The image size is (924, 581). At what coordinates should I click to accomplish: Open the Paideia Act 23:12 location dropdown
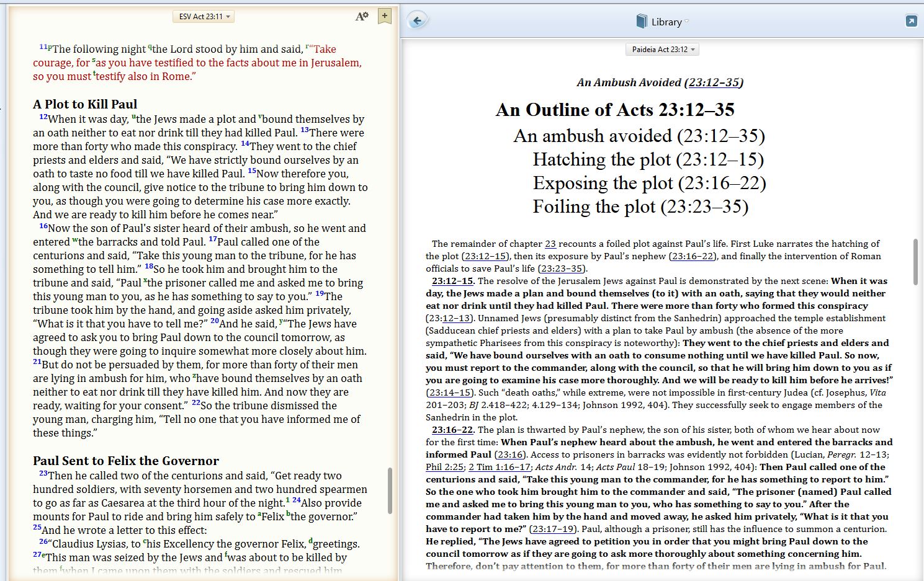(662, 50)
